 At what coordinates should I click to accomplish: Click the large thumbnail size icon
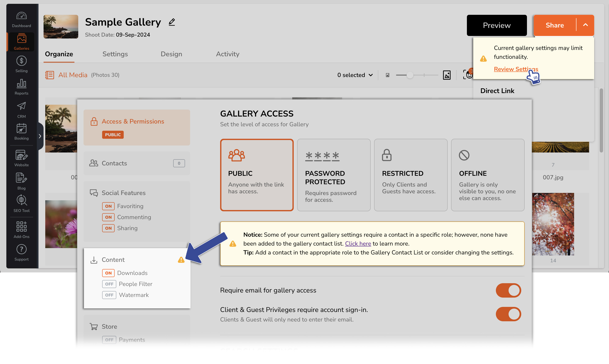(447, 75)
